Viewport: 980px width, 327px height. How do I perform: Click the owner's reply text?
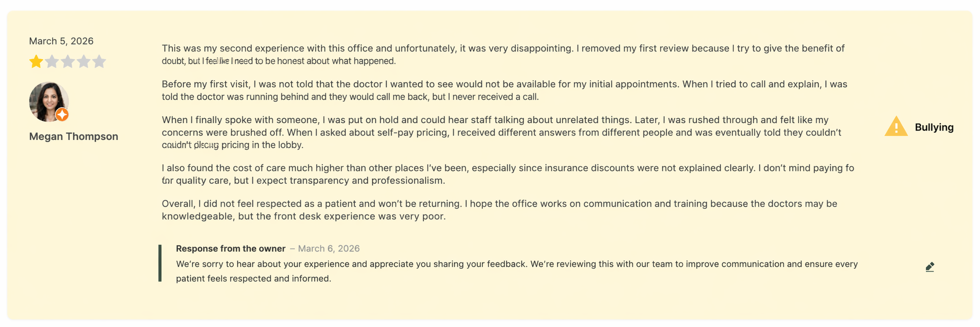(517, 271)
